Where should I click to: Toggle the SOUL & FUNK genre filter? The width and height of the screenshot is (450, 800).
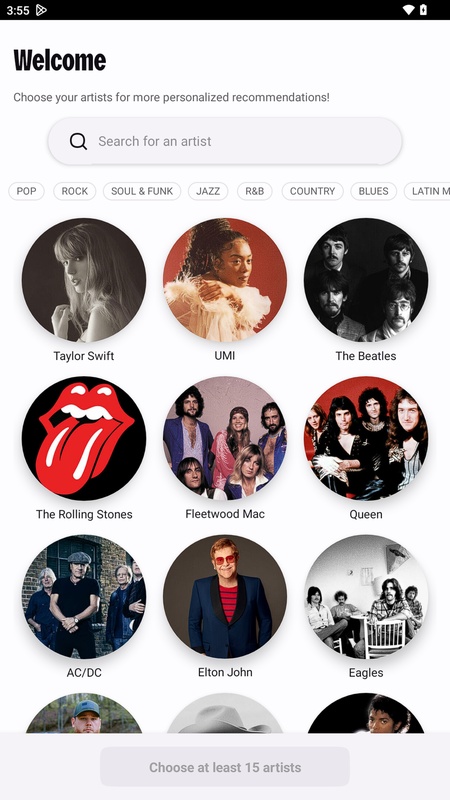pos(142,191)
